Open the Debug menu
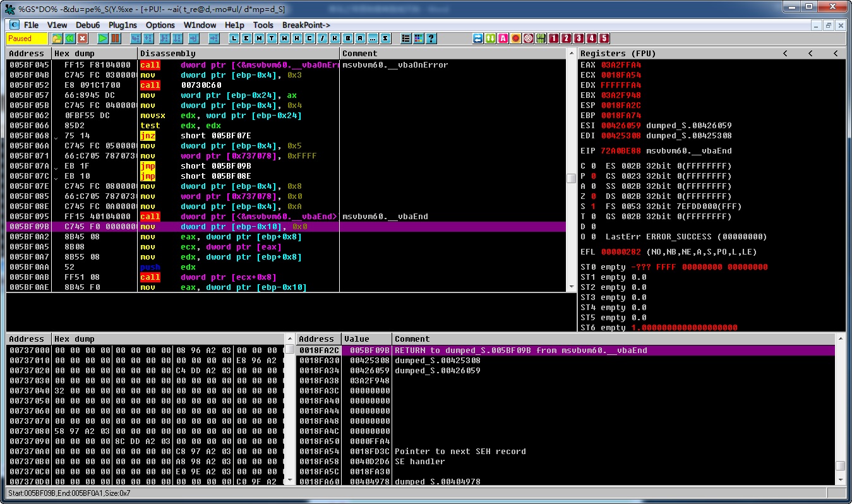Viewport: 852px width, 504px height. (x=88, y=25)
